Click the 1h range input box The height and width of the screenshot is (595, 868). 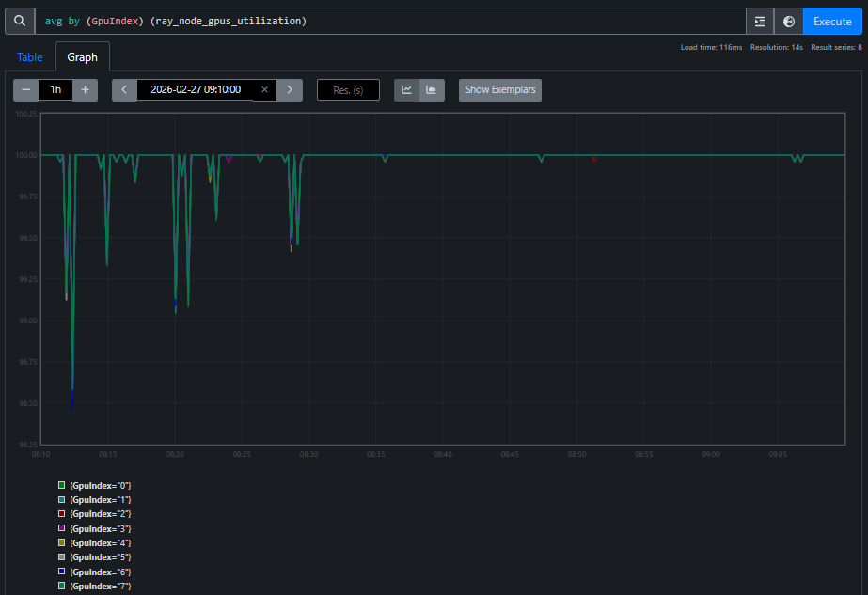pyautogui.click(x=55, y=89)
